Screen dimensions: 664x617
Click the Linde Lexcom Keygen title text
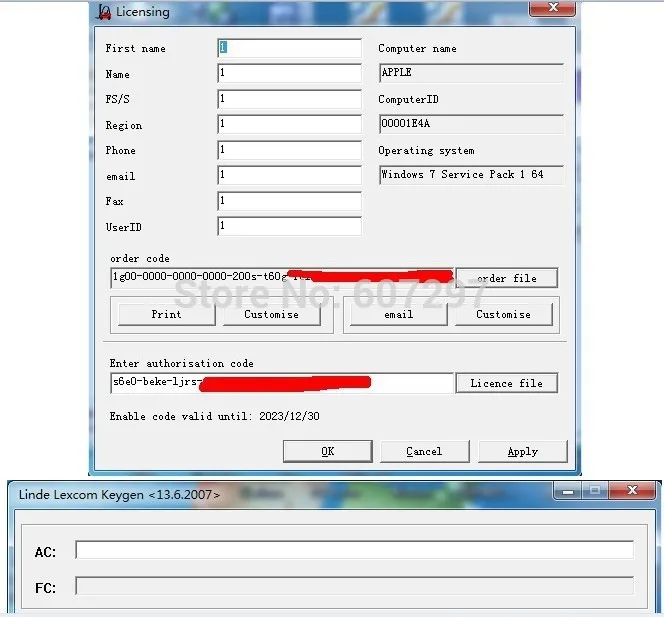point(119,495)
